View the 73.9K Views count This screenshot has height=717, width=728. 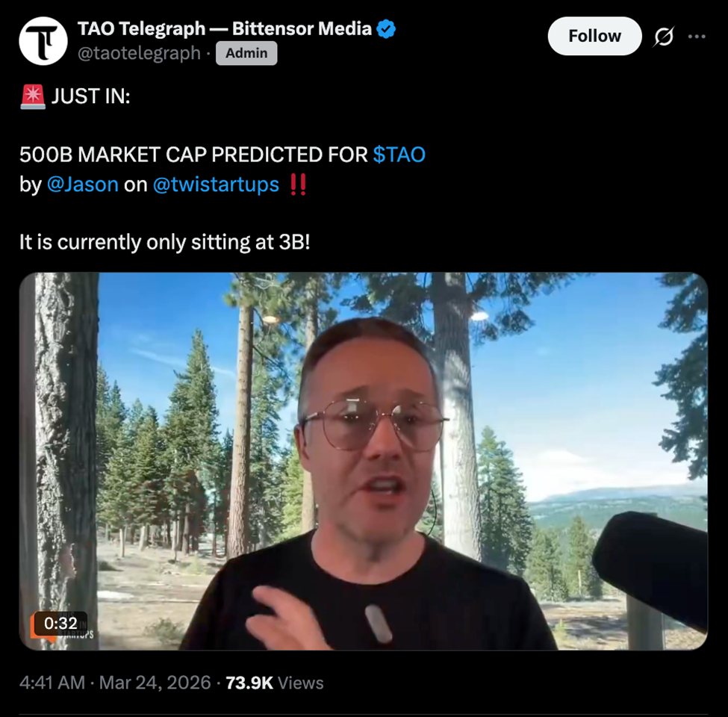pyautogui.click(x=274, y=683)
